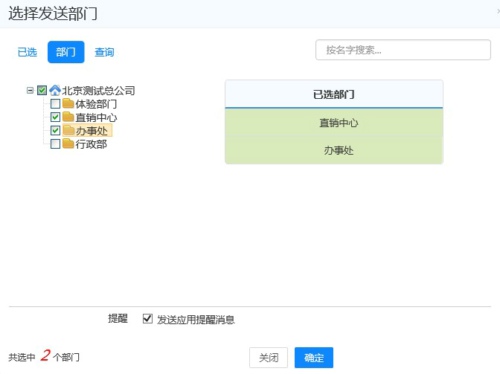
Task: Toggle 发送应用提醒消息 checkbox
Action: coord(147,319)
